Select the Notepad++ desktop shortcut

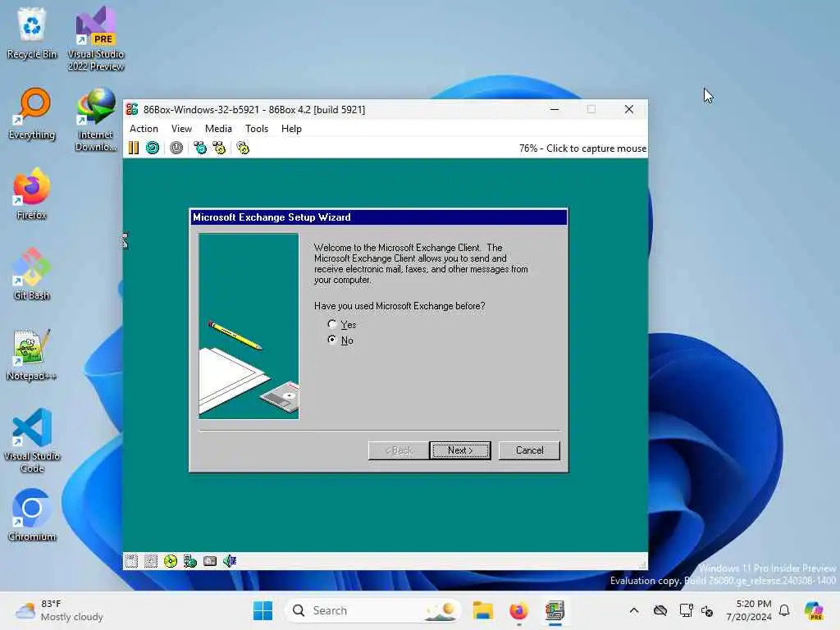32,354
